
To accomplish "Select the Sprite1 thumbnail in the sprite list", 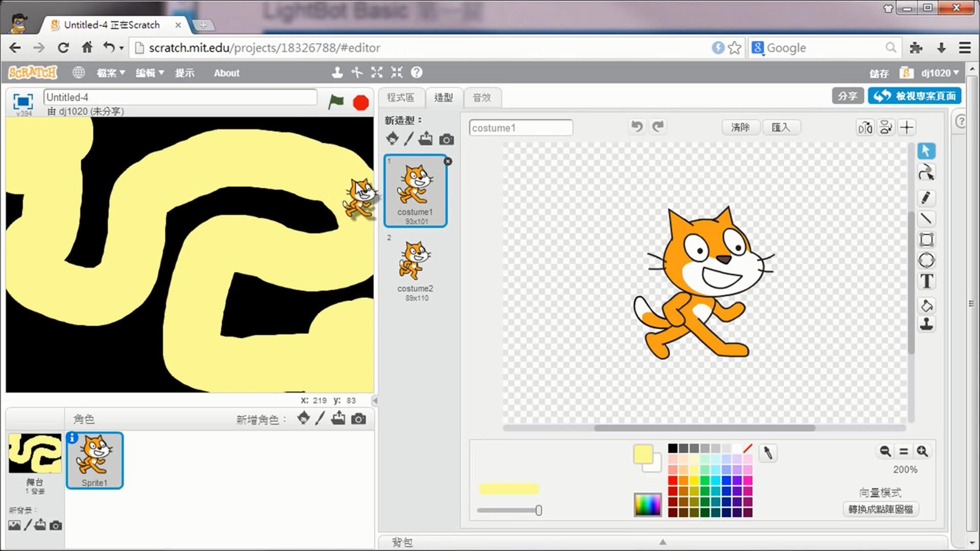I will (94, 460).
